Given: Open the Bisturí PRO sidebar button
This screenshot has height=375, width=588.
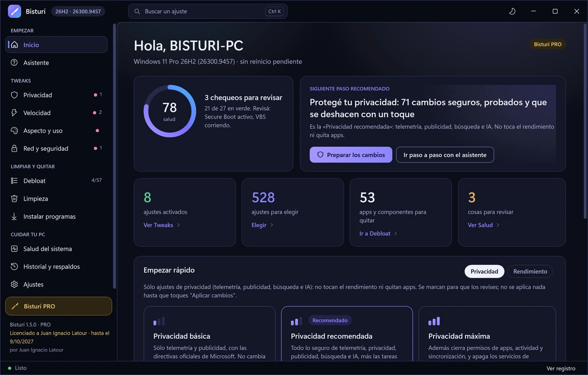Looking at the screenshot, I should [x=59, y=306].
